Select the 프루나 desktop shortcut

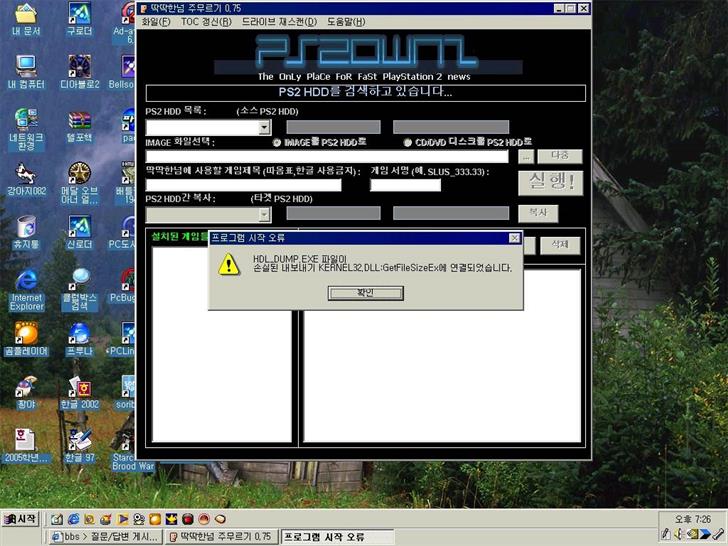79,339
